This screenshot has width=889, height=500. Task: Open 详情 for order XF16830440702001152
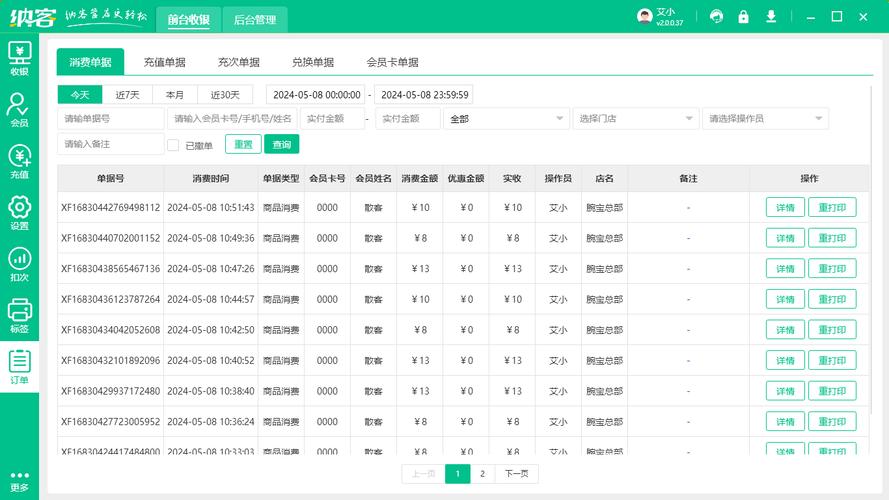tap(785, 238)
